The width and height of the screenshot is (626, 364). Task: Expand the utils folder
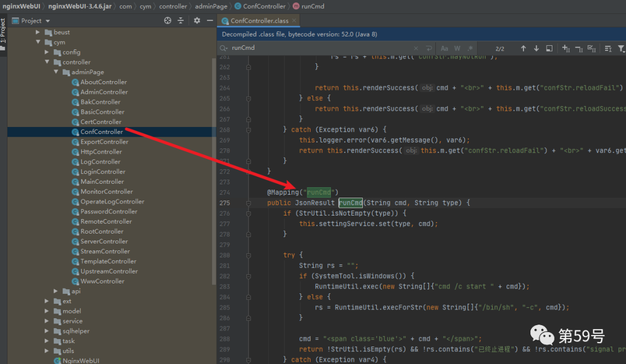pyautogui.click(x=47, y=351)
